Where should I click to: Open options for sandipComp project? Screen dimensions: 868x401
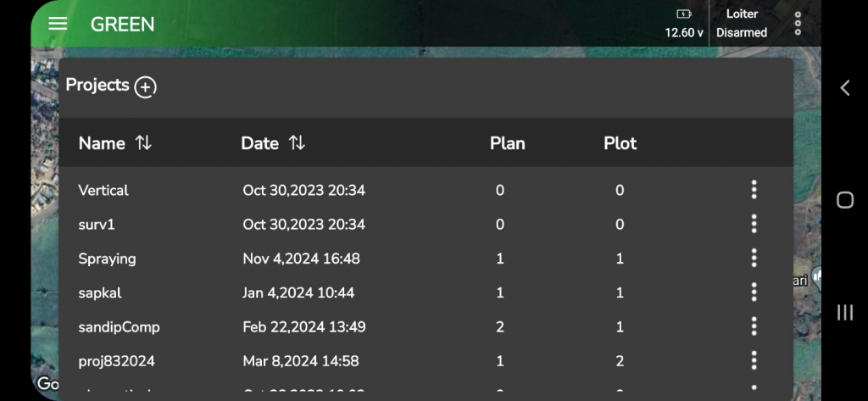(x=754, y=326)
